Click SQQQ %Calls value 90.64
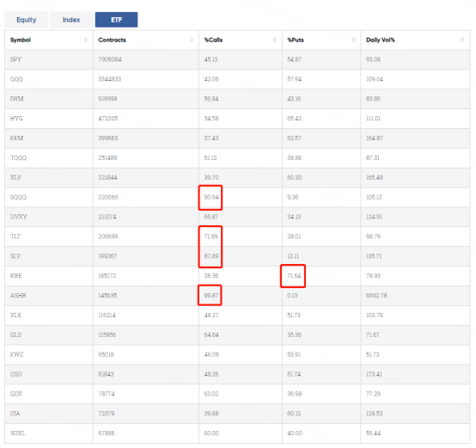476x448 pixels. coord(211,197)
